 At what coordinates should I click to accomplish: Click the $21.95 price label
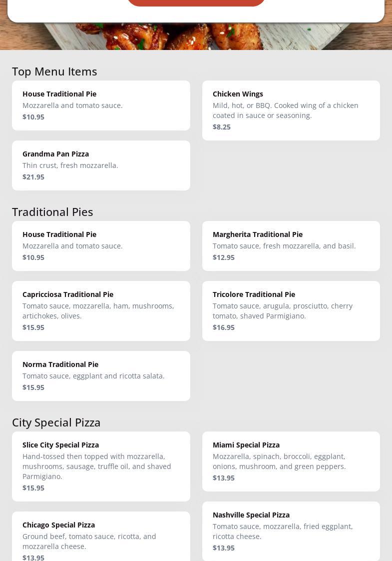click(x=33, y=177)
